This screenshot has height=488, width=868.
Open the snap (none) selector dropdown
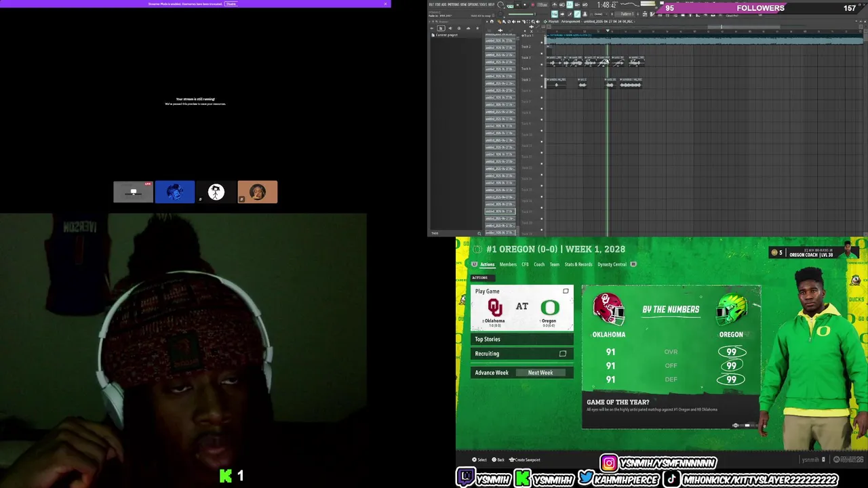pos(597,14)
